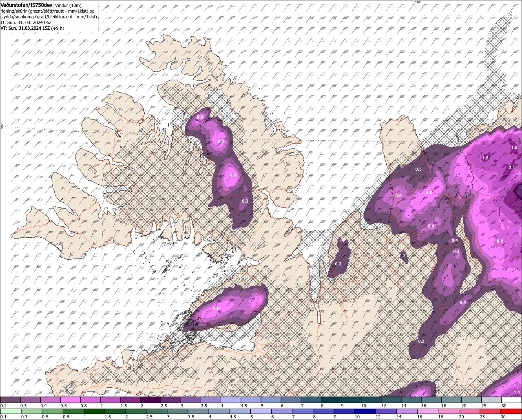This screenshot has height=420, width=522.
Task: Click the 0.8 value inside the pink map area
Action: pyautogui.click(x=429, y=192)
